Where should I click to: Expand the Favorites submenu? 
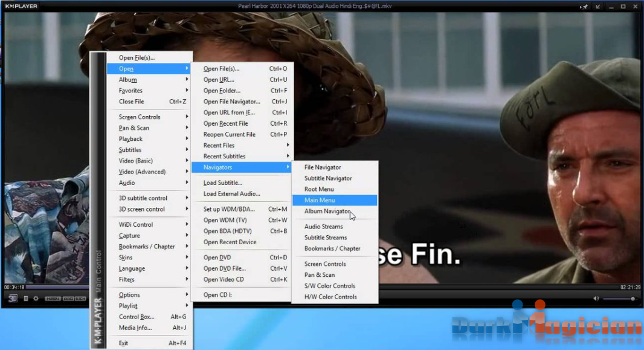tap(149, 91)
